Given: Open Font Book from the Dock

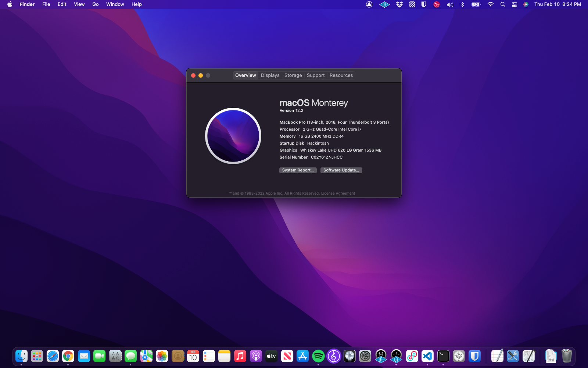Looking at the screenshot, I should 115,356.
